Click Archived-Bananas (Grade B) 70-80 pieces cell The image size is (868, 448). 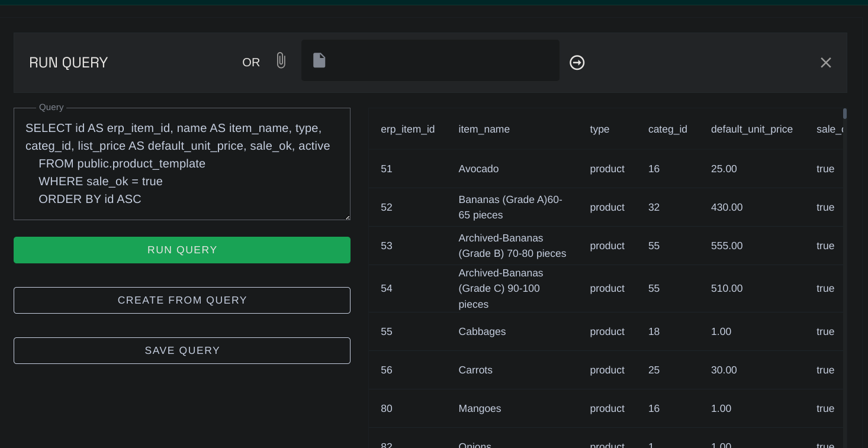[512, 246]
